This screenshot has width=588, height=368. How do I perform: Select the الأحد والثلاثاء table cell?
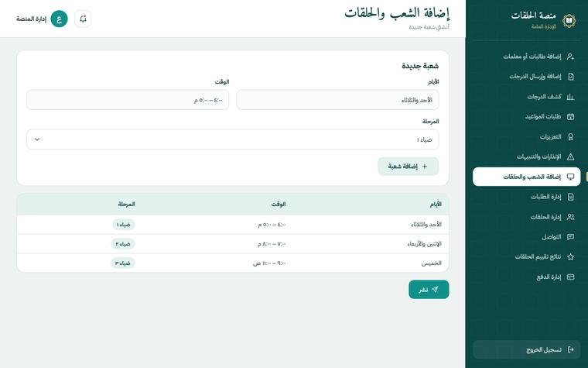click(426, 225)
